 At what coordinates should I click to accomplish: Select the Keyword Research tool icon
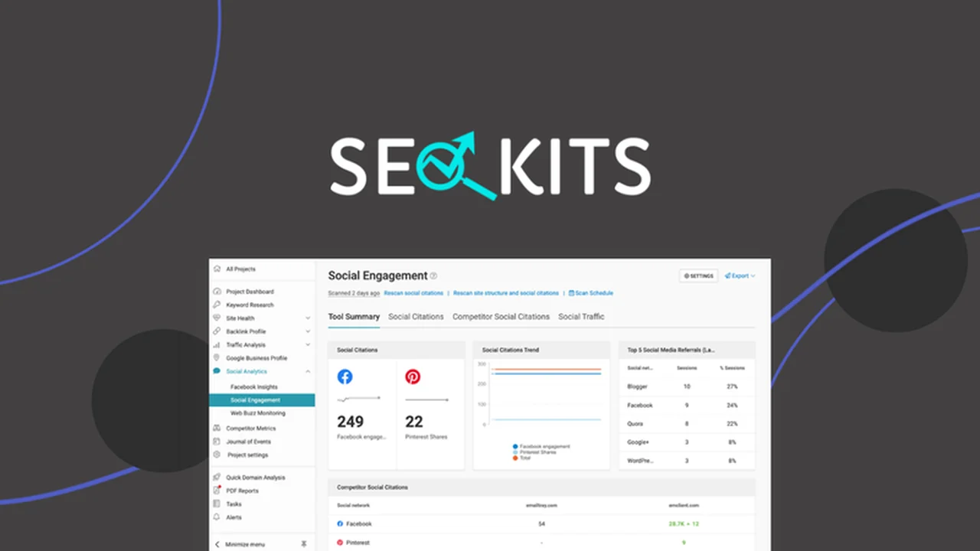point(217,305)
